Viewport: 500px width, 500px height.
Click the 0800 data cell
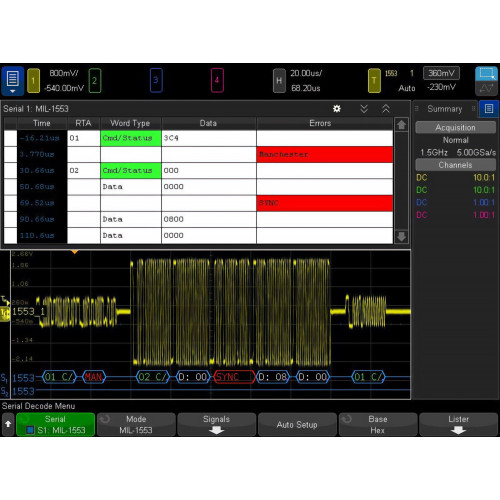pos(209,219)
